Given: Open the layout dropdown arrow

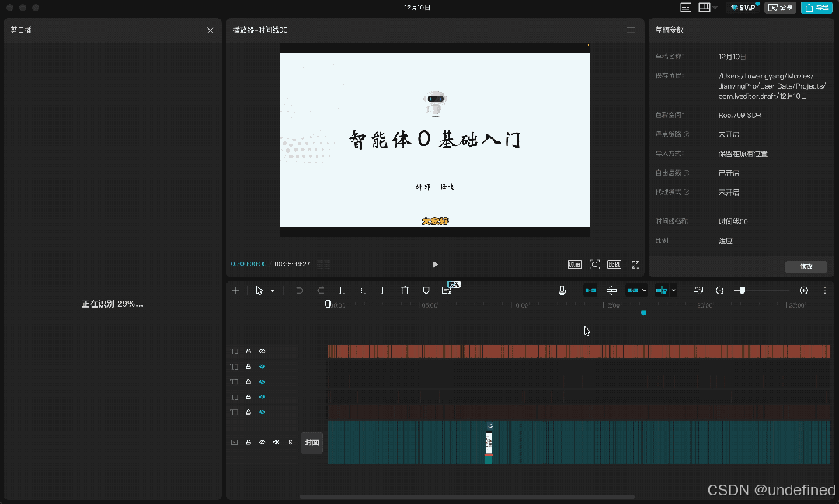Looking at the screenshot, I should pos(715,8).
